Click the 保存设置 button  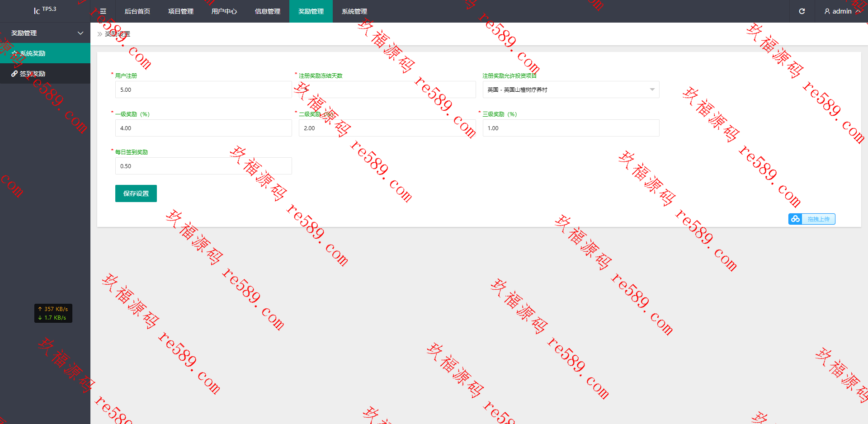click(x=136, y=193)
